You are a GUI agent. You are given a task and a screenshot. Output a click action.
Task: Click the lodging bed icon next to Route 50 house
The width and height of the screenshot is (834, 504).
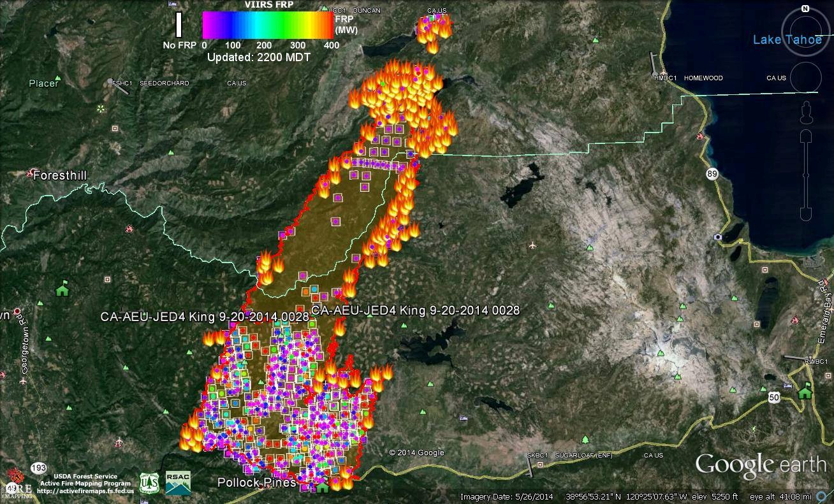pyautogui.click(x=789, y=385)
